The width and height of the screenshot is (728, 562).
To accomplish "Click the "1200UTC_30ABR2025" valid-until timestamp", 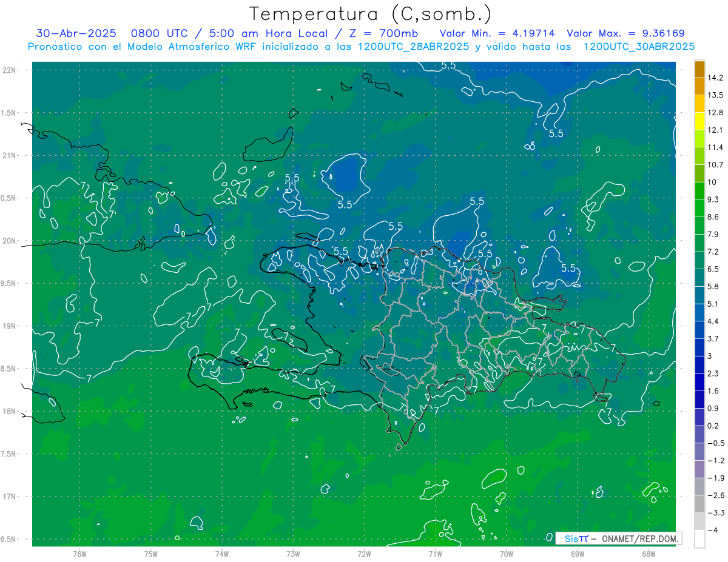I will pos(639,47).
